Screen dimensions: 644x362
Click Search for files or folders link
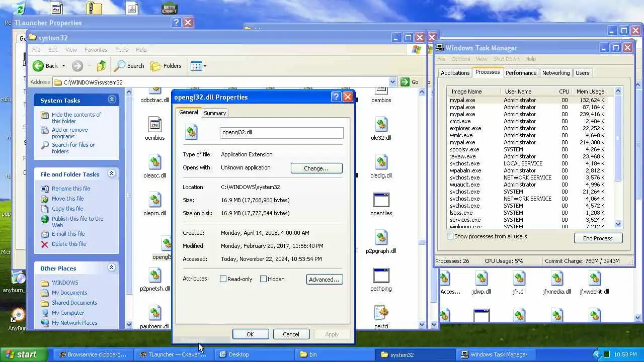coord(73,148)
